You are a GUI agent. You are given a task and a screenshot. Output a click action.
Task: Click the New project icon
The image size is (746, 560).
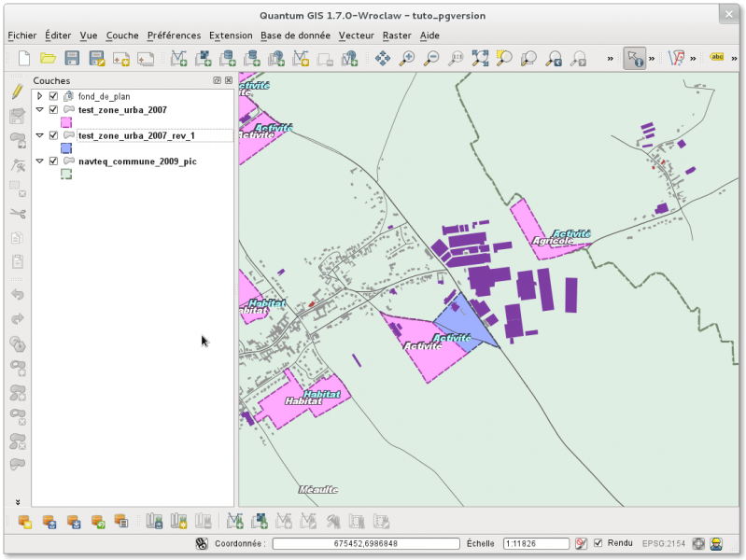click(x=24, y=59)
